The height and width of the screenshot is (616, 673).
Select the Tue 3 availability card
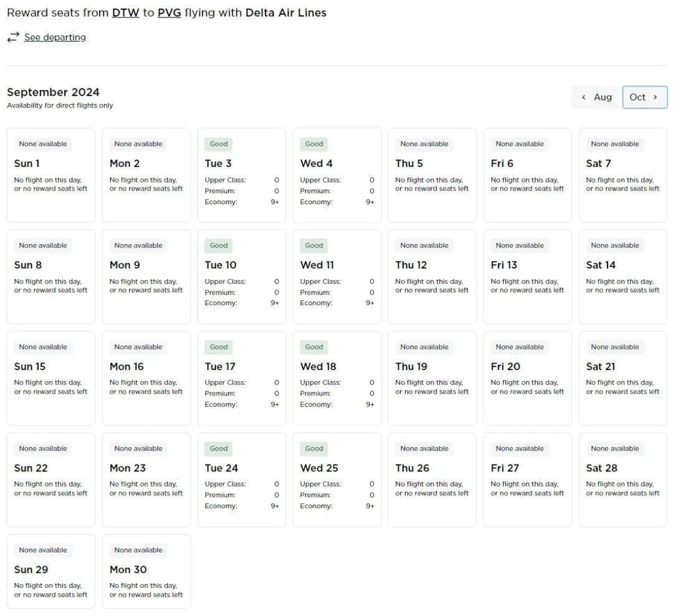coord(242,175)
